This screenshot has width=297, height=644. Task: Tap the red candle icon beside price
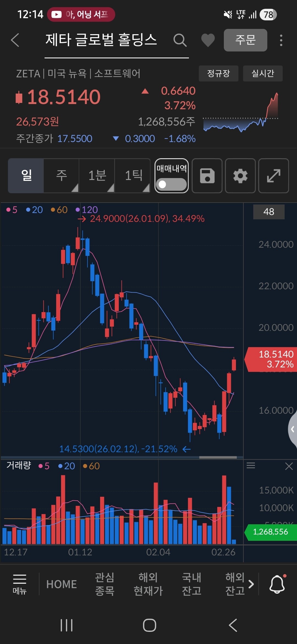(x=19, y=97)
